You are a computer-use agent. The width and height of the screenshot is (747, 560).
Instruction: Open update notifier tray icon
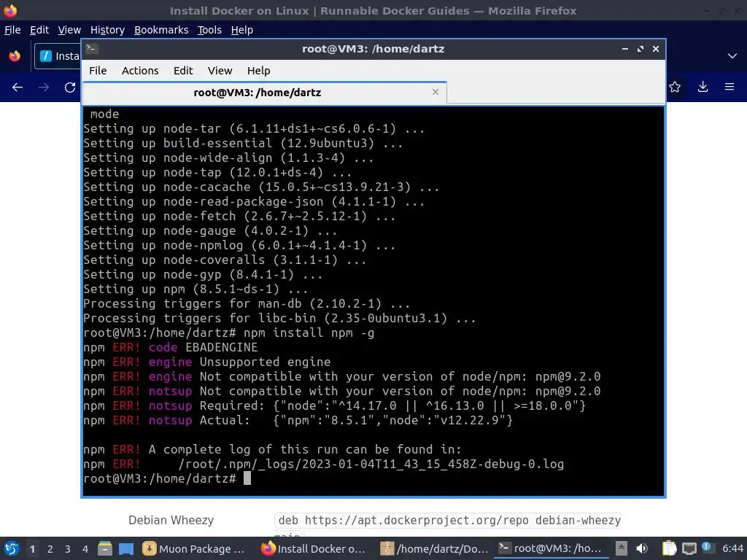tap(708, 548)
